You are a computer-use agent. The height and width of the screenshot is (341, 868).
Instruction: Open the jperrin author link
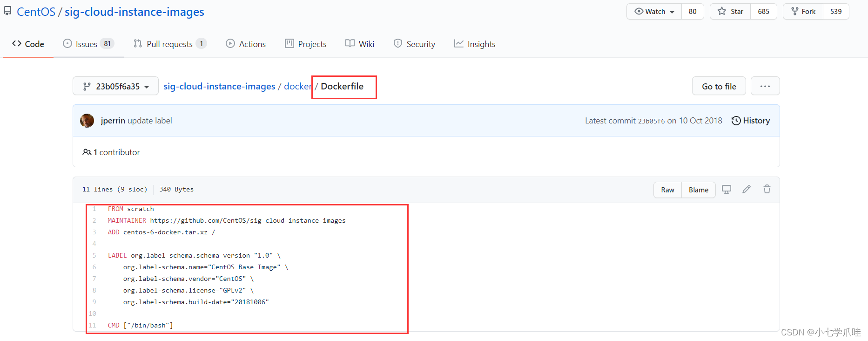[113, 121]
